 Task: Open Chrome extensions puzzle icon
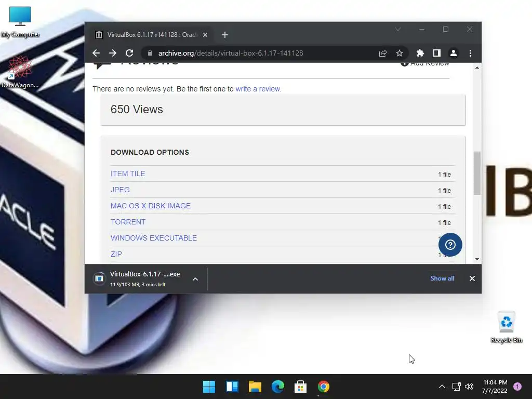click(x=420, y=54)
